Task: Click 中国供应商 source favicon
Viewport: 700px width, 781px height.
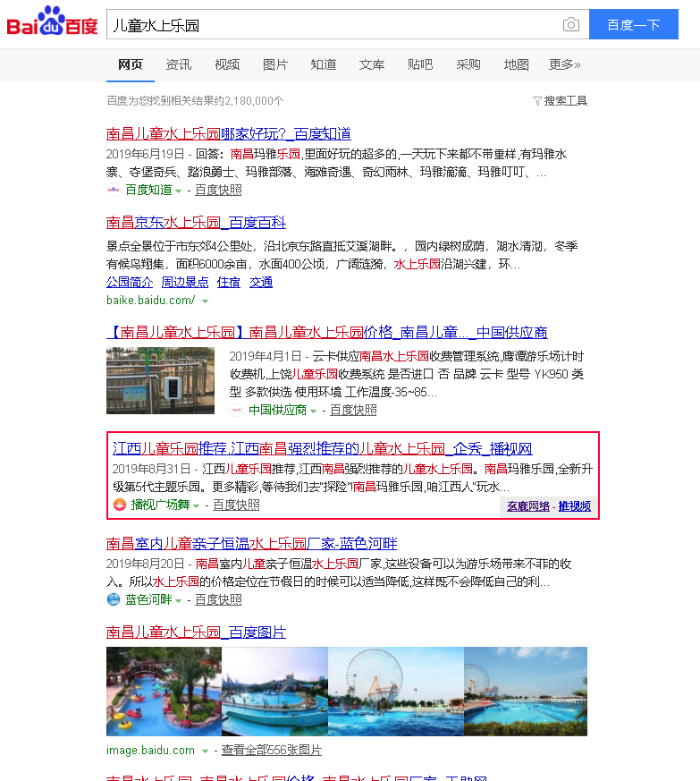Action: (x=237, y=410)
